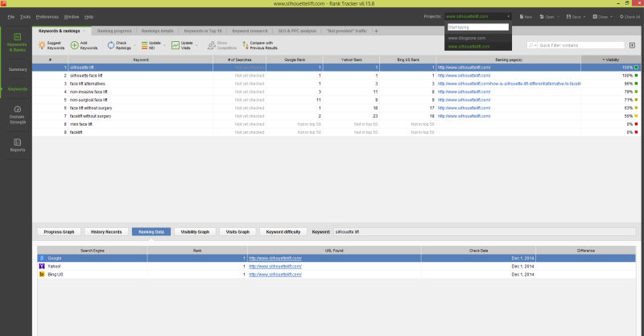Open ranking page link for face lift alternatives
Image resolution: width=644 pixels, height=336 pixels.
click(509, 84)
